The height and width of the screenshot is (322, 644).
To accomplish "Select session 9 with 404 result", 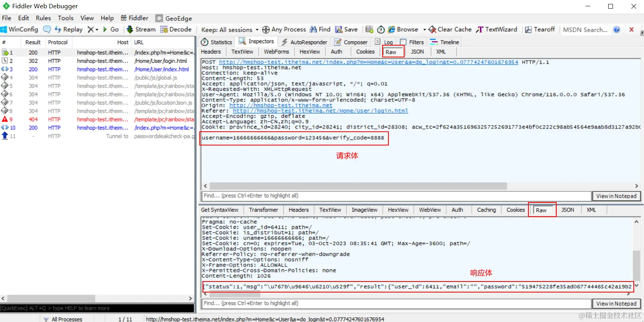I will point(98,120).
